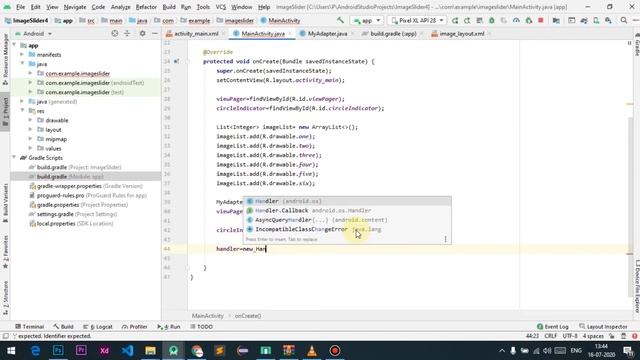Image resolution: width=640 pixels, height=360 pixels.
Task: Open the File menu
Action: point(20,7)
